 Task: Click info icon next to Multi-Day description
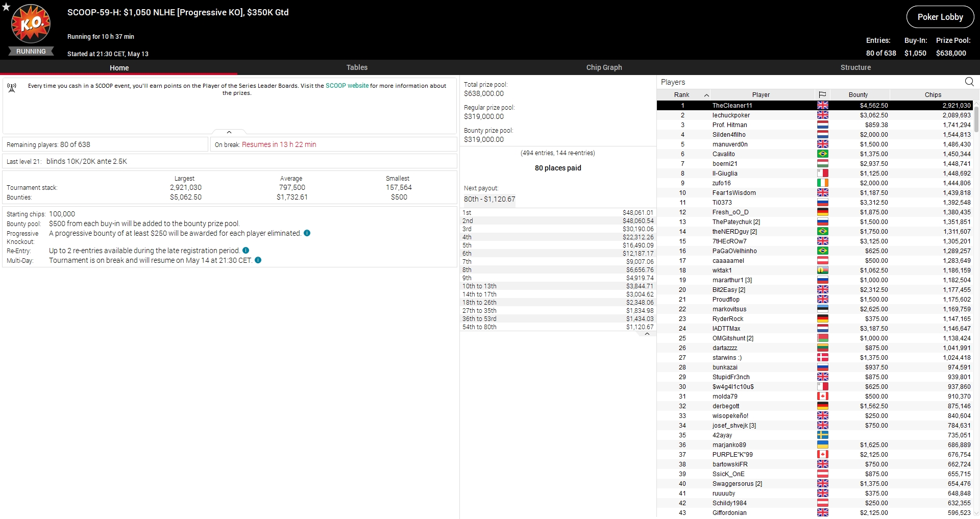(x=258, y=260)
